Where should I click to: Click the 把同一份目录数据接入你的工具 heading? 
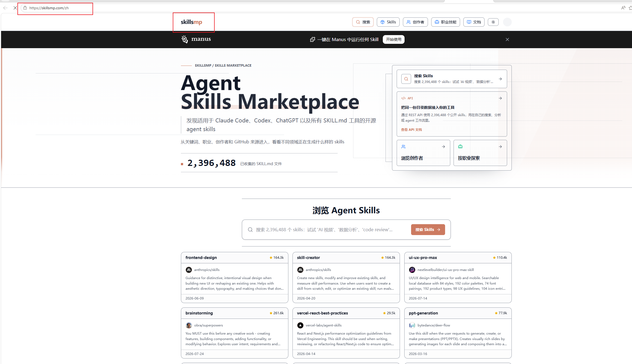428,107
